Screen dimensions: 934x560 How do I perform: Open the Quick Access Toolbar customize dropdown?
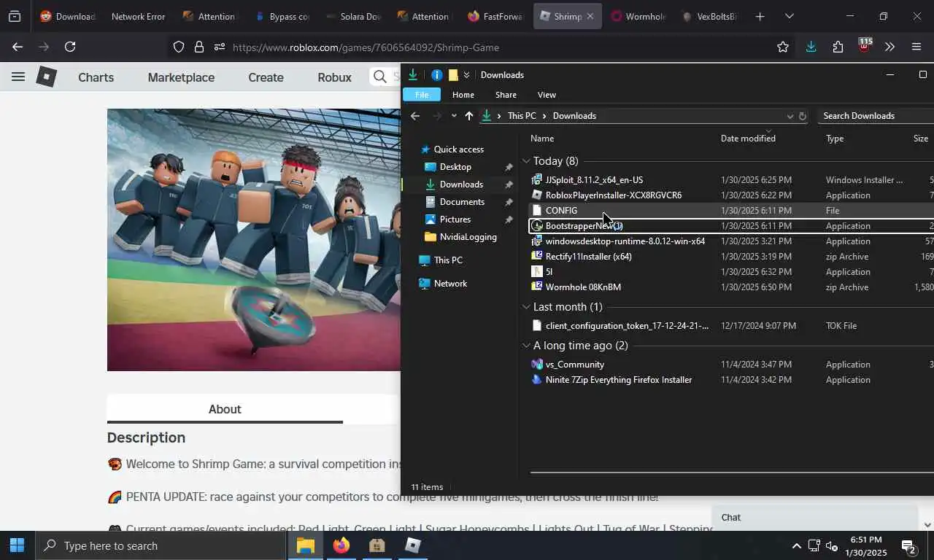tap(466, 74)
